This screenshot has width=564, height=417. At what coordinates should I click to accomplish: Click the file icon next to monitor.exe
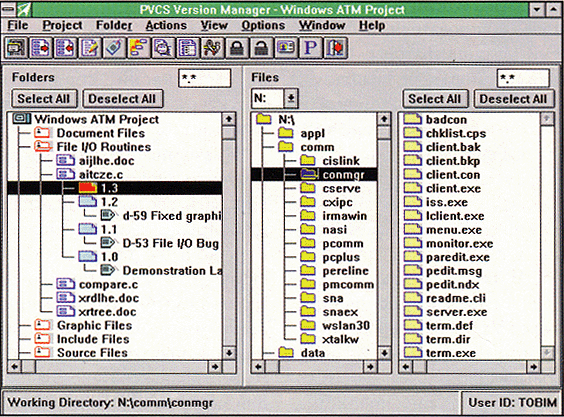coord(413,243)
